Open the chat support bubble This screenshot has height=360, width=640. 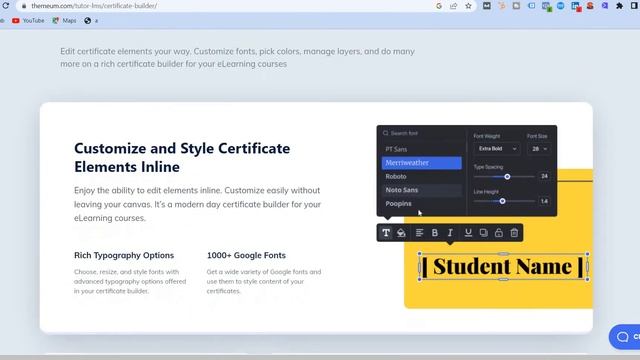tap(624, 337)
